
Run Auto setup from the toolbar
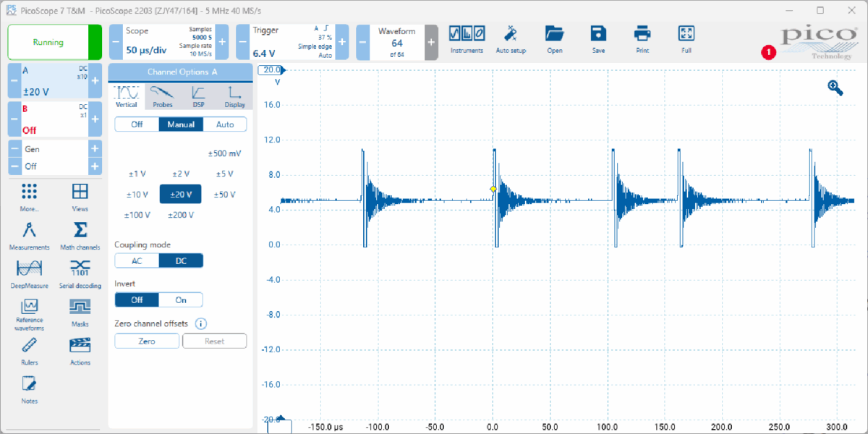511,38
